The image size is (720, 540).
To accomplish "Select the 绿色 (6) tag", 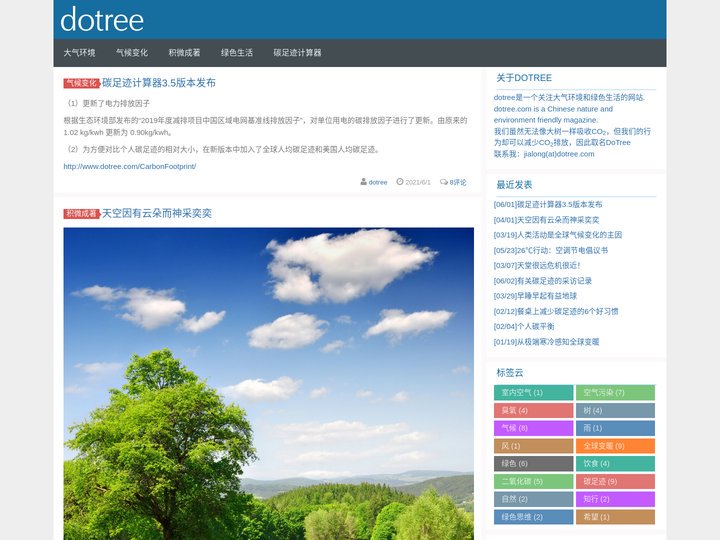I will (x=534, y=464).
